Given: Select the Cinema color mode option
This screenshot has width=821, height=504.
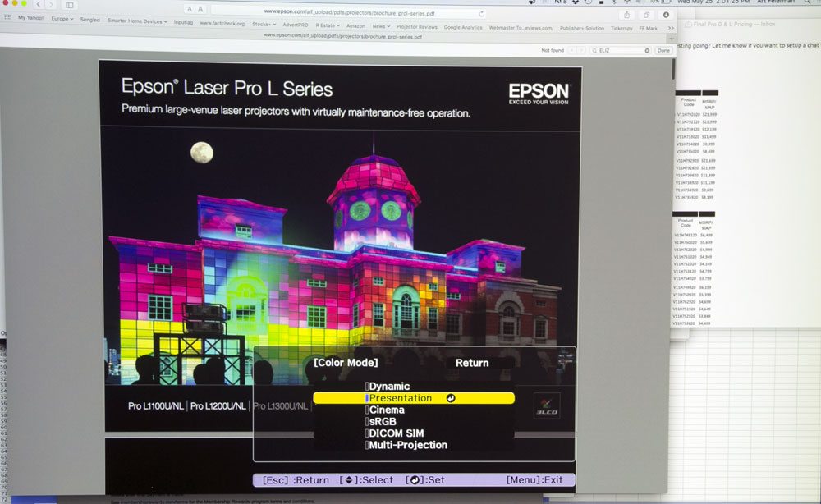Looking at the screenshot, I should tap(386, 410).
